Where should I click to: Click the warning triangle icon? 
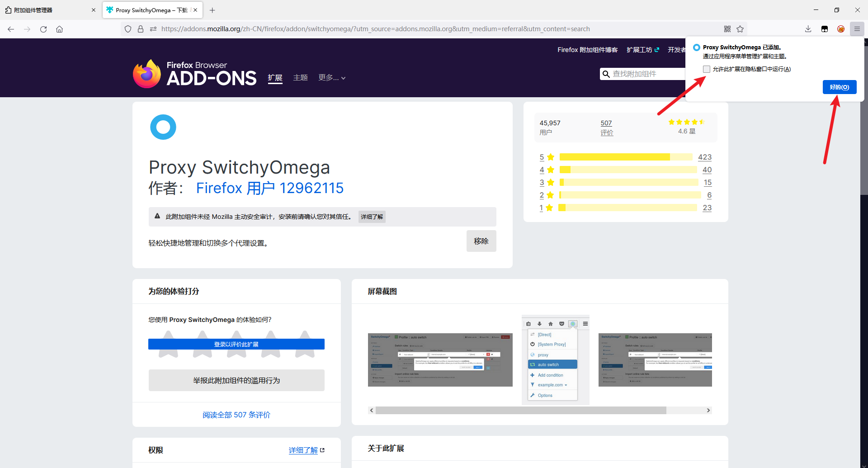click(157, 216)
